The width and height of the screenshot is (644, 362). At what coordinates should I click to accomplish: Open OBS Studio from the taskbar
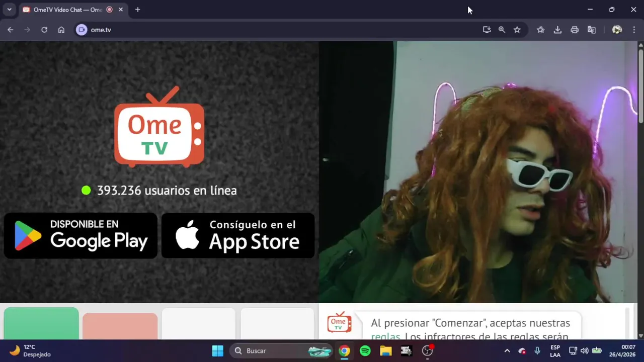point(428,350)
